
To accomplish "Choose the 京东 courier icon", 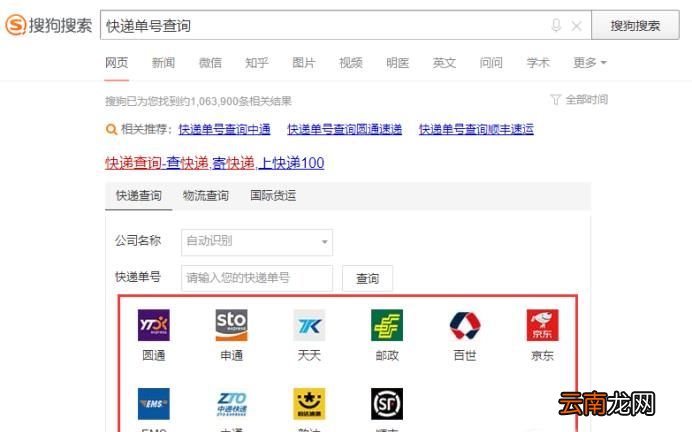I will [x=542, y=325].
